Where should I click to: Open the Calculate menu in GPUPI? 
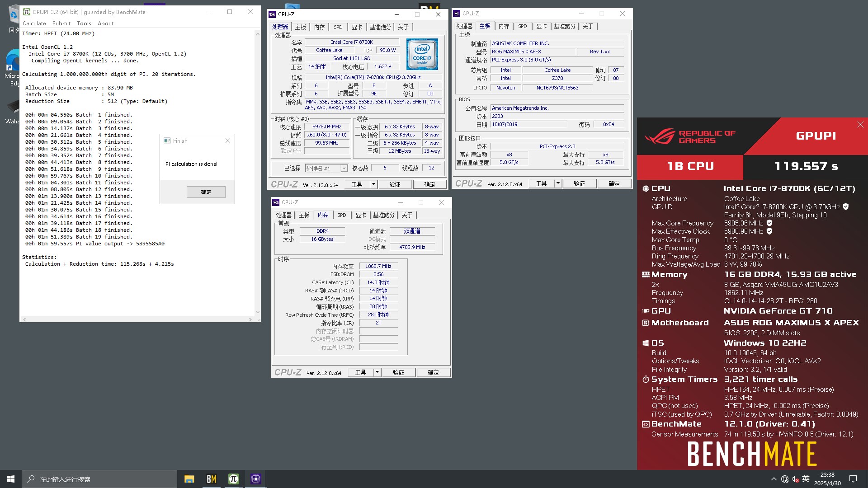coord(34,23)
